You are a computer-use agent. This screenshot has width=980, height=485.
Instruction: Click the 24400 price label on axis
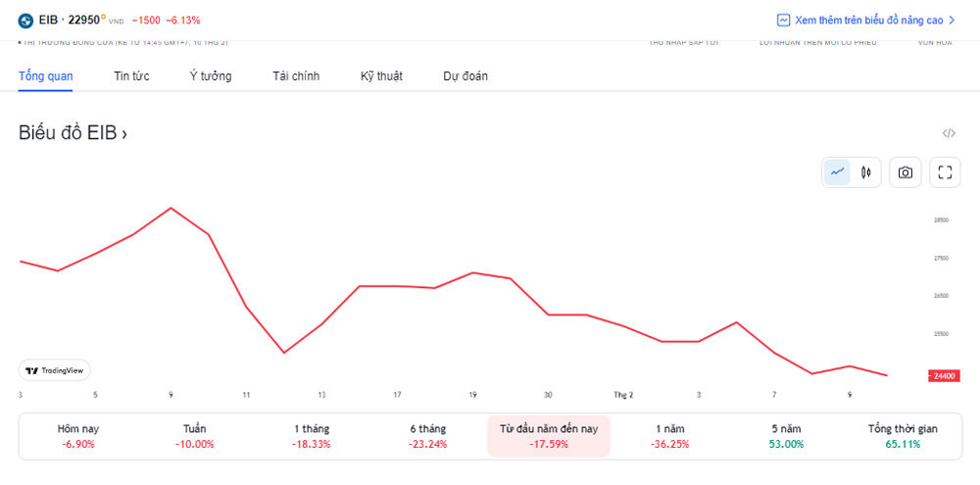tap(947, 375)
